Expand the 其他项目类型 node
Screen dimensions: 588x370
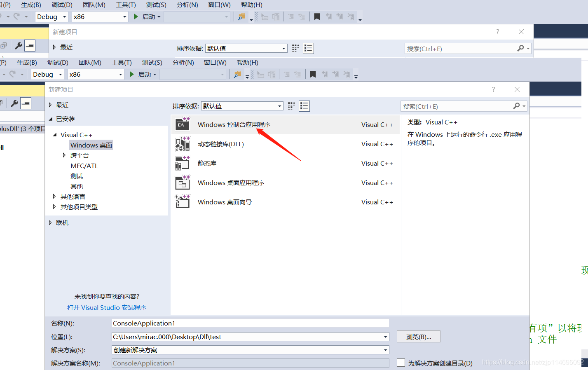(x=54, y=207)
